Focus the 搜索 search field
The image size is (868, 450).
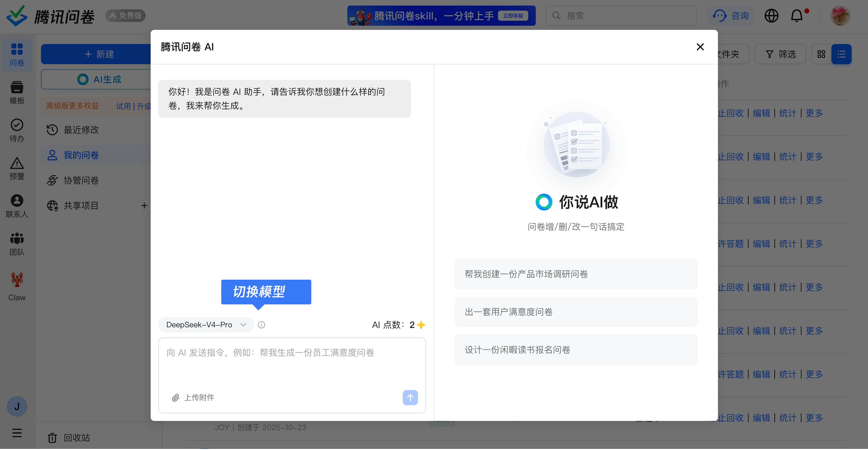coord(621,15)
